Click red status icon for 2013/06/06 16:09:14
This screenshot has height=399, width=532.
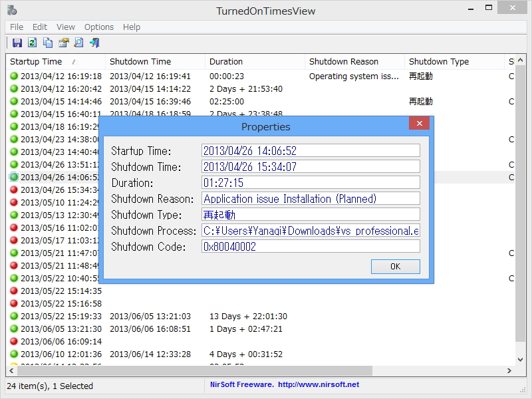(14, 341)
